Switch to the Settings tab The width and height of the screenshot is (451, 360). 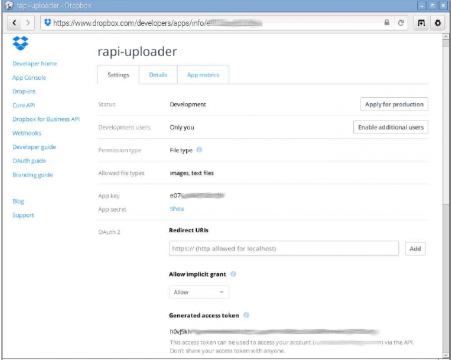(x=118, y=75)
